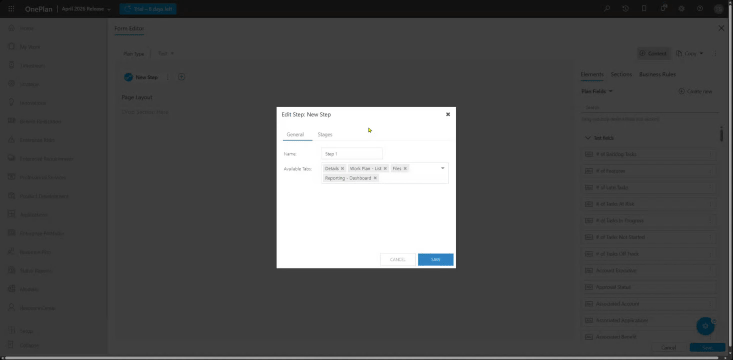The width and height of the screenshot is (733, 360).
Task: Open the help icon in top bar
Action: (x=700, y=9)
